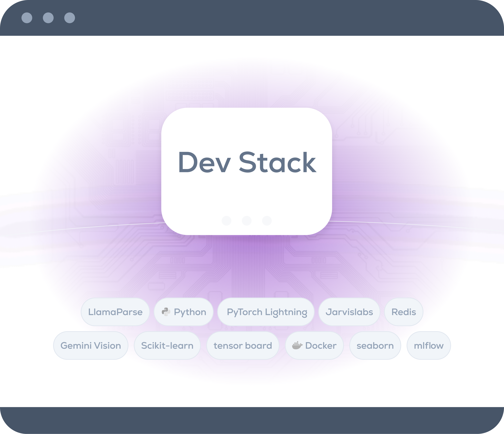The width and height of the screenshot is (504, 434).
Task: Click the Docker whale icon
Action: 297,345
